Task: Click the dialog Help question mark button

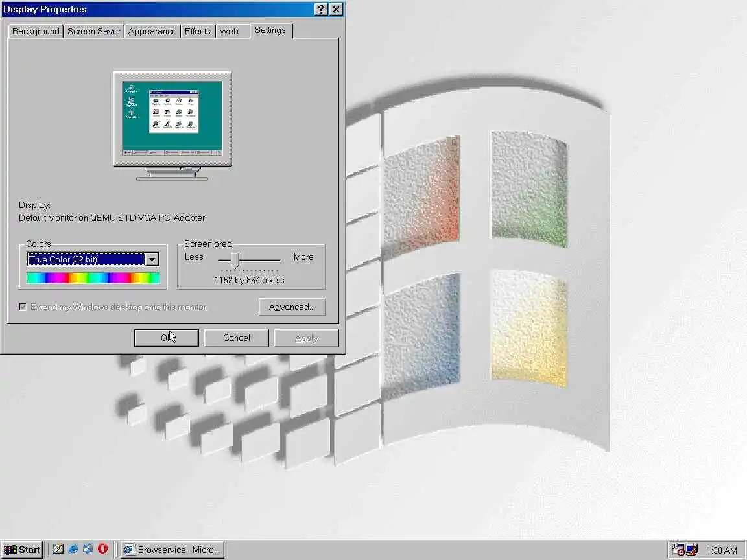Action: tap(321, 9)
